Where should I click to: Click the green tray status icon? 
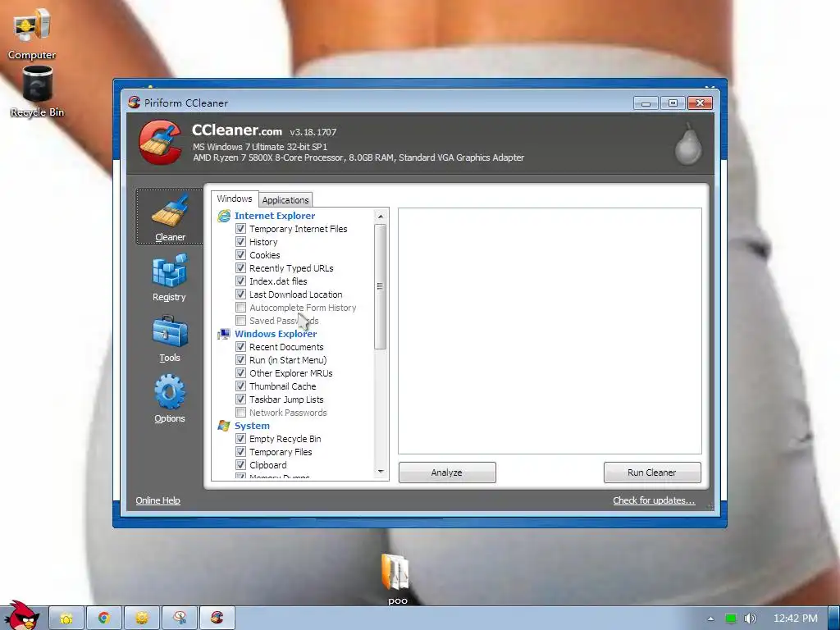[731, 619]
